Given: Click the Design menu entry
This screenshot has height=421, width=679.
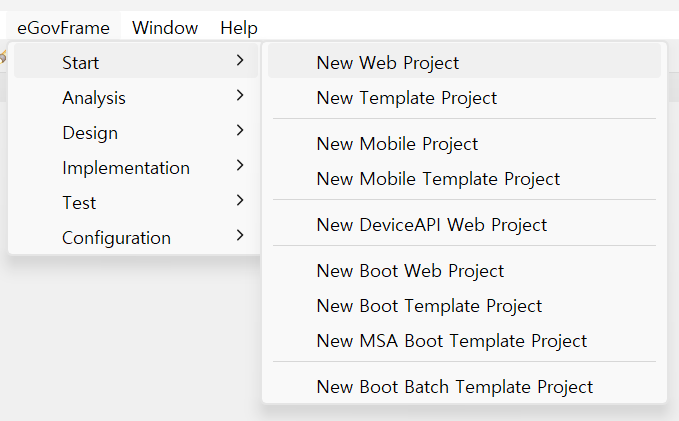Looking at the screenshot, I should [x=90, y=133].
